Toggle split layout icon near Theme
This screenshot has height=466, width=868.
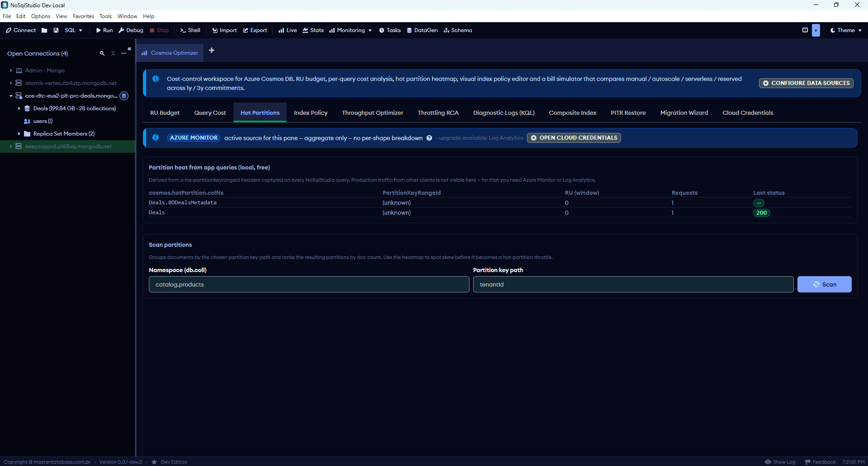pos(805,30)
